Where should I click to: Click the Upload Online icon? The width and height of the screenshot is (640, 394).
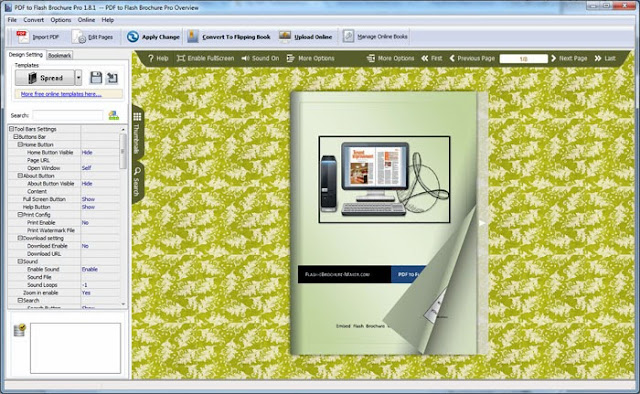tap(285, 37)
